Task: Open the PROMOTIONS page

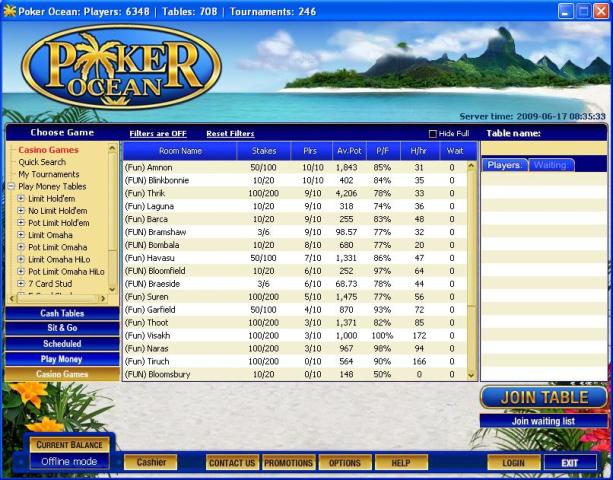Action: click(x=289, y=463)
